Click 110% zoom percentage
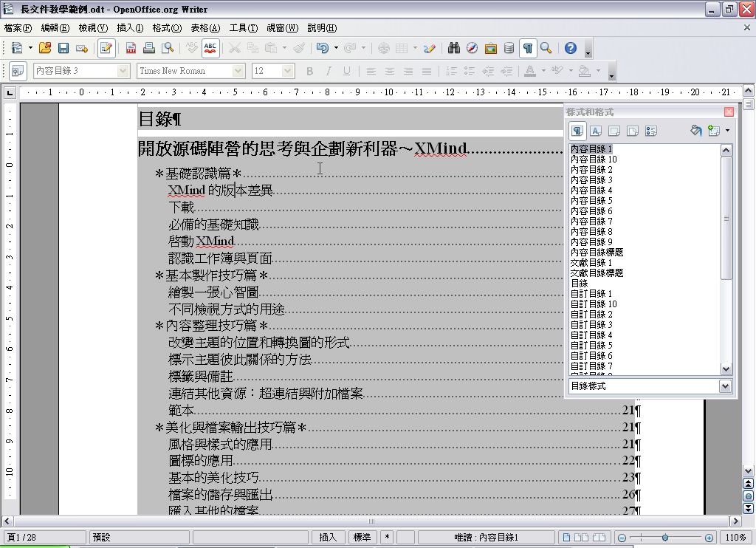This screenshot has height=548, width=756. 736,538
